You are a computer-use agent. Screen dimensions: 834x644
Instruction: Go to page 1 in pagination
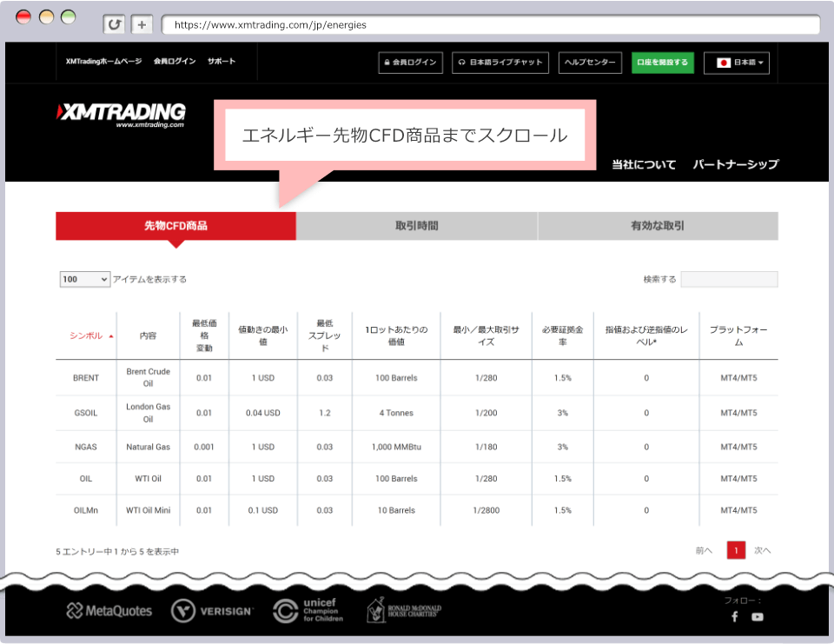click(736, 550)
